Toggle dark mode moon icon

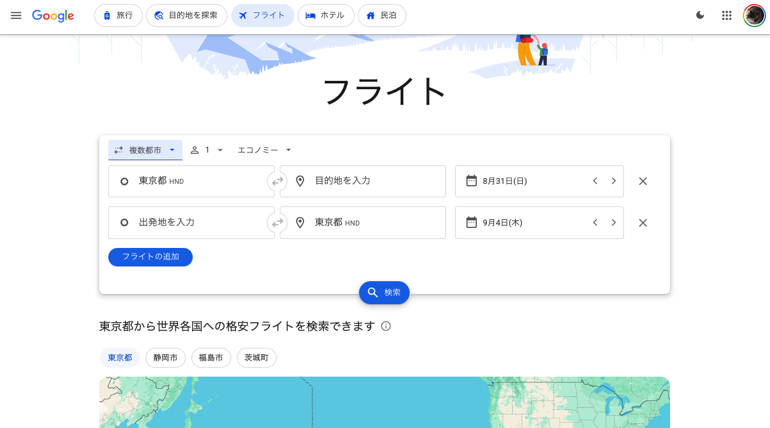(700, 15)
